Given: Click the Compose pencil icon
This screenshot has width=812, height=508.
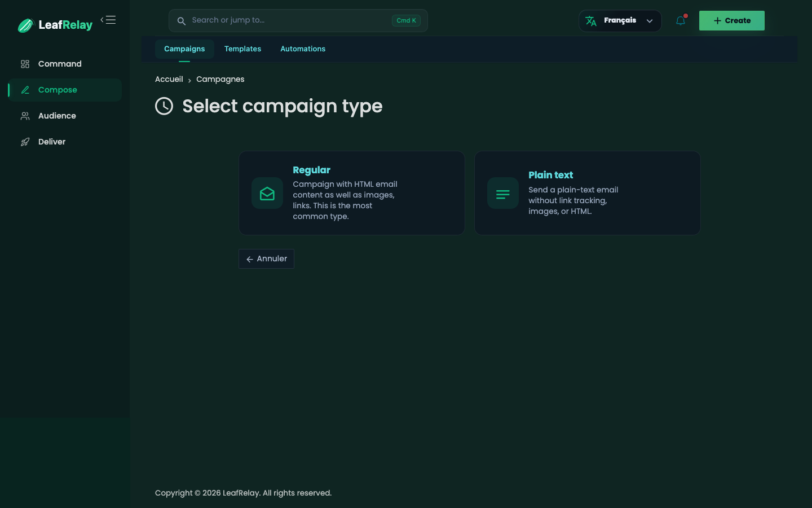Looking at the screenshot, I should pyautogui.click(x=25, y=90).
